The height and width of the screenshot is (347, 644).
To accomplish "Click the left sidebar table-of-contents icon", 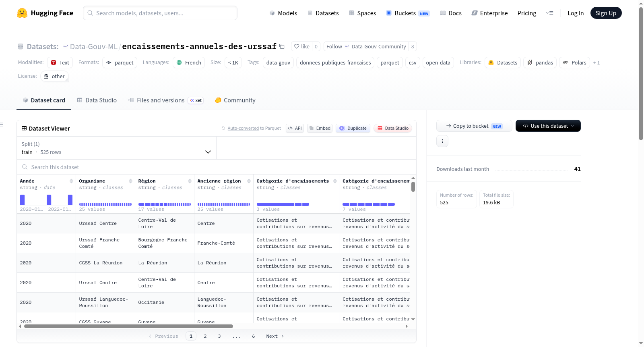I will tap(2, 125).
